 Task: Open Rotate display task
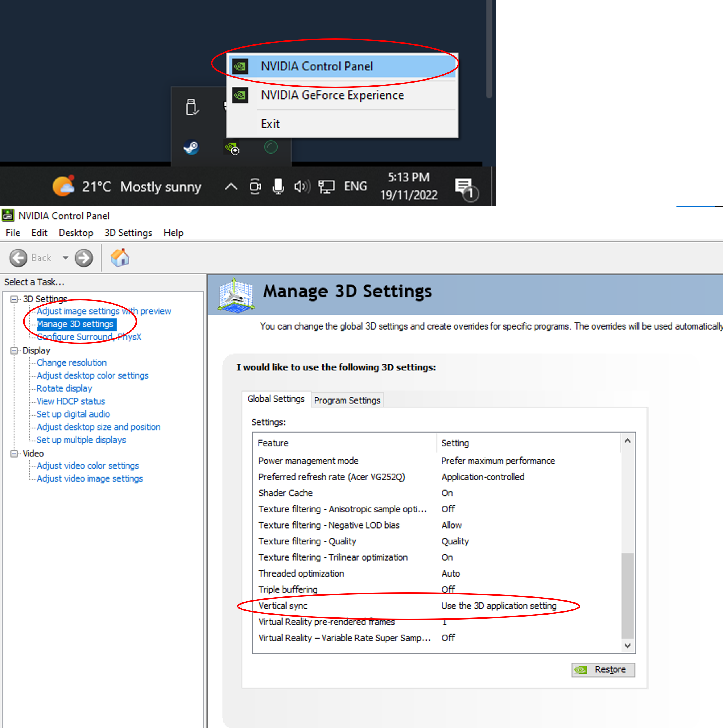(x=64, y=388)
